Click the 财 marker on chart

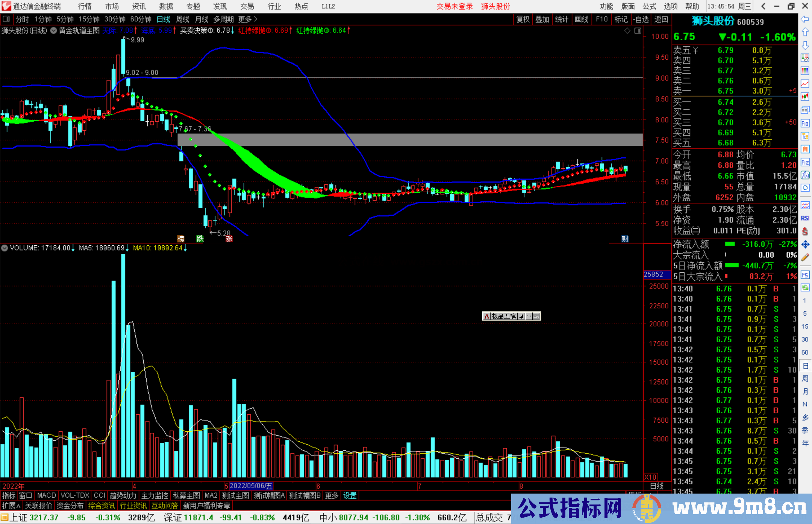tap(625, 239)
